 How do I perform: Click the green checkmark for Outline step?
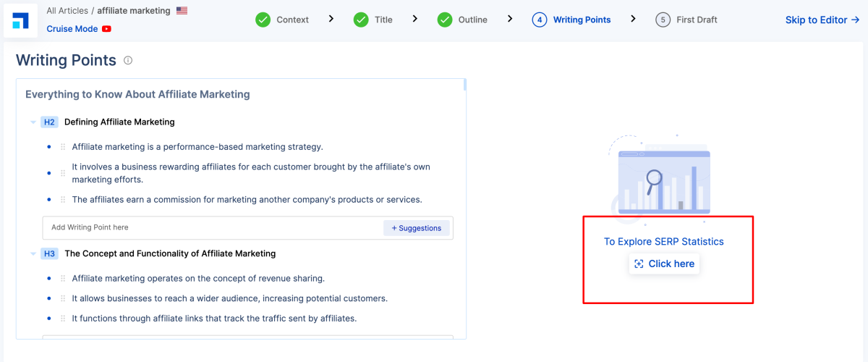coord(445,20)
